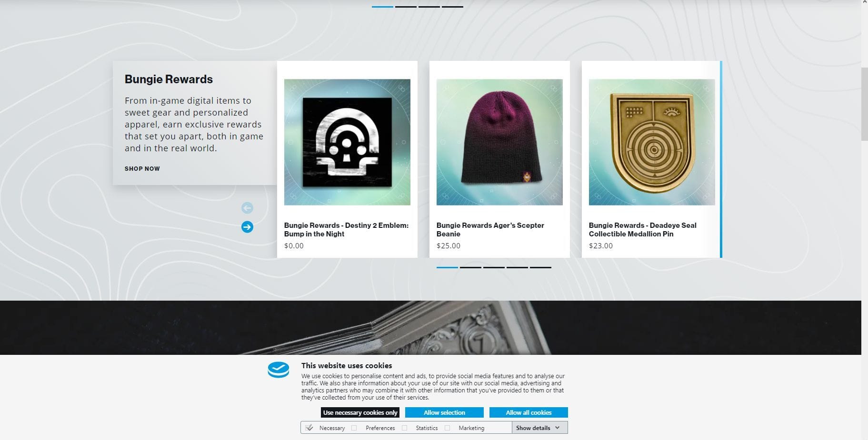868x440 pixels.
Task: Click the Necessary cookies checkbox
Action: coord(309,428)
